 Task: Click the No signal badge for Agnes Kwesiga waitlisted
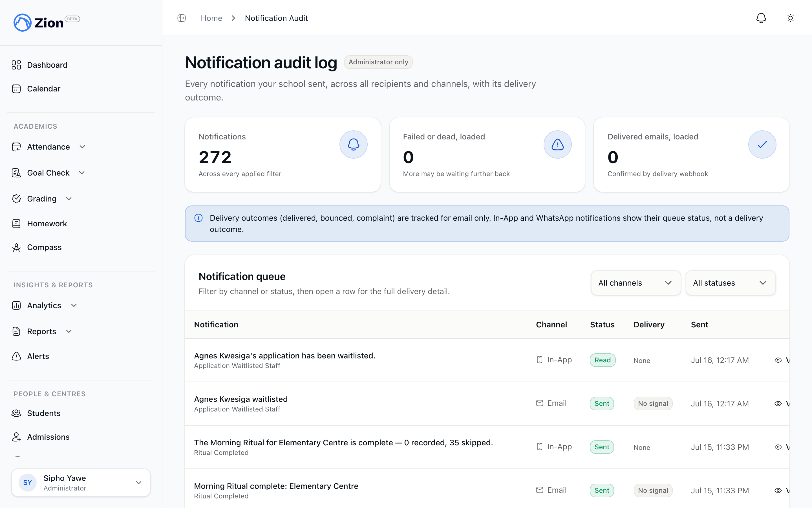[653, 404]
